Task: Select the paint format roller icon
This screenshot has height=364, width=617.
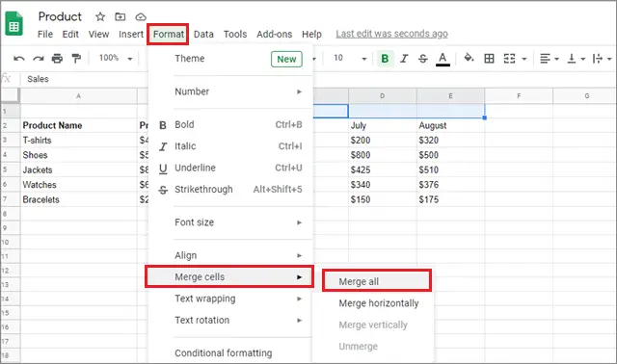Action: (x=76, y=59)
